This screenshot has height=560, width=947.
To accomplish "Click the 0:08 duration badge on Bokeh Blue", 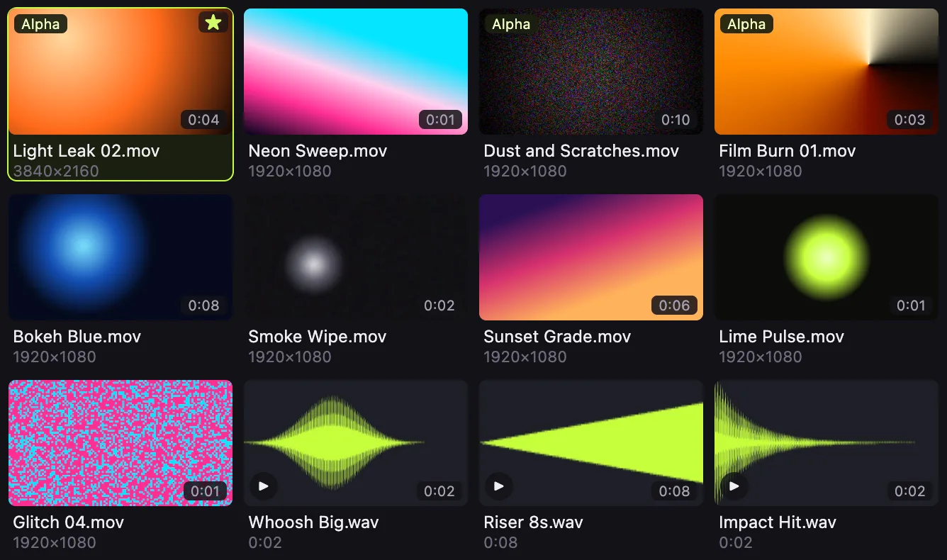I will (x=203, y=306).
